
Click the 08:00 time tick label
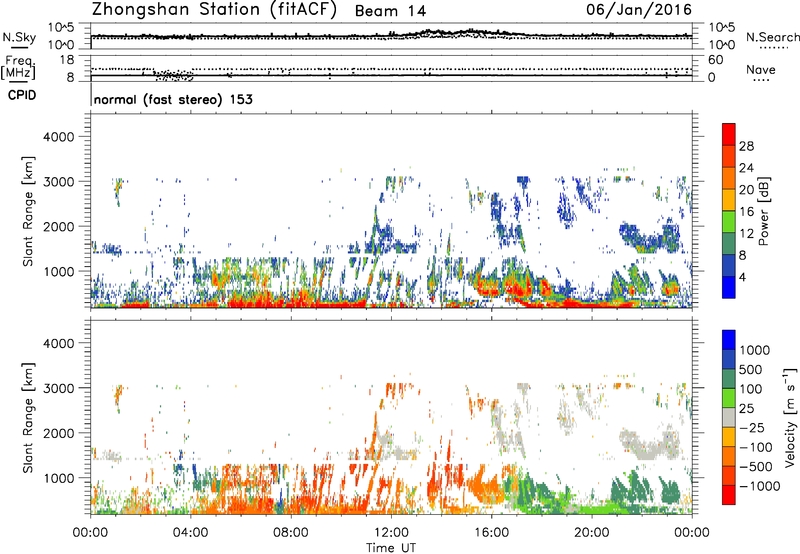(x=291, y=533)
